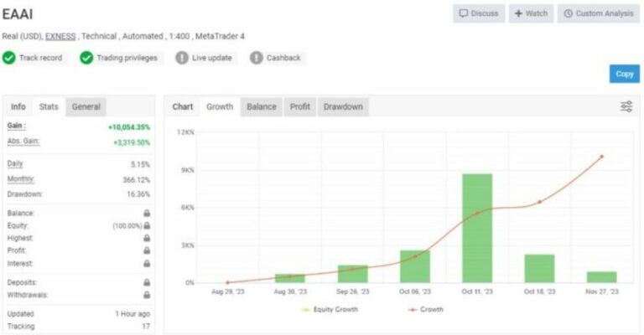Open the General tab
This screenshot has width=644, height=335.
click(x=86, y=106)
